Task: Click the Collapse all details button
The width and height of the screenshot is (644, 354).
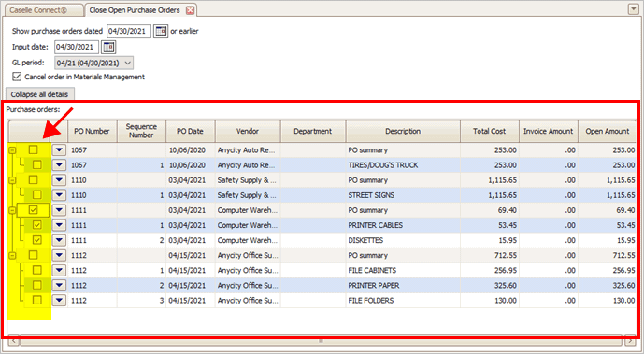Action: point(40,94)
